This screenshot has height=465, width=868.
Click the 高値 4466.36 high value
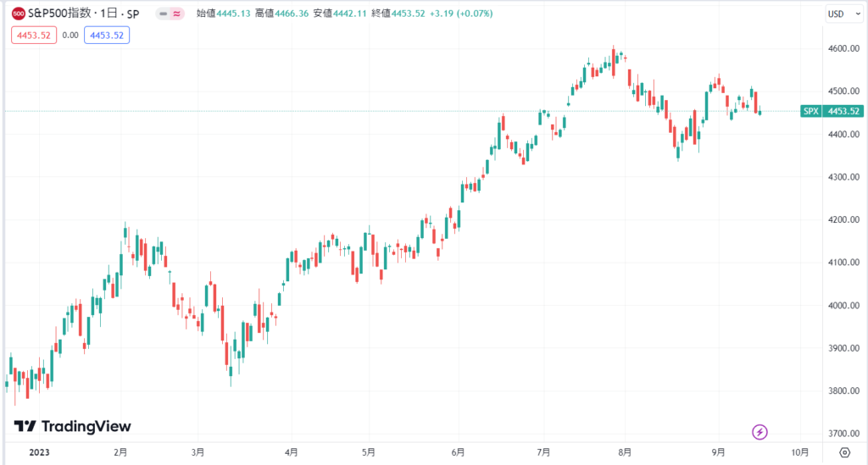tap(281, 14)
